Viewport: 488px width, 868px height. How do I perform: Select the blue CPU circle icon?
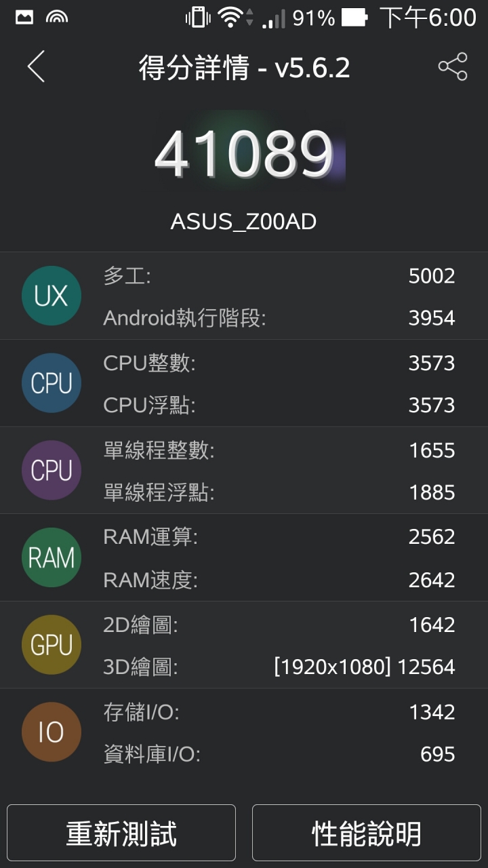[x=52, y=383]
